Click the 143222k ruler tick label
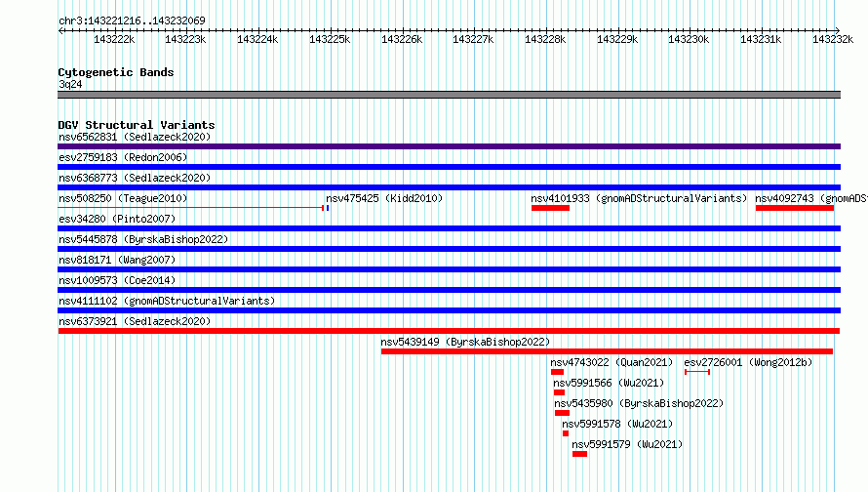This screenshot has width=868, height=492. (114, 39)
